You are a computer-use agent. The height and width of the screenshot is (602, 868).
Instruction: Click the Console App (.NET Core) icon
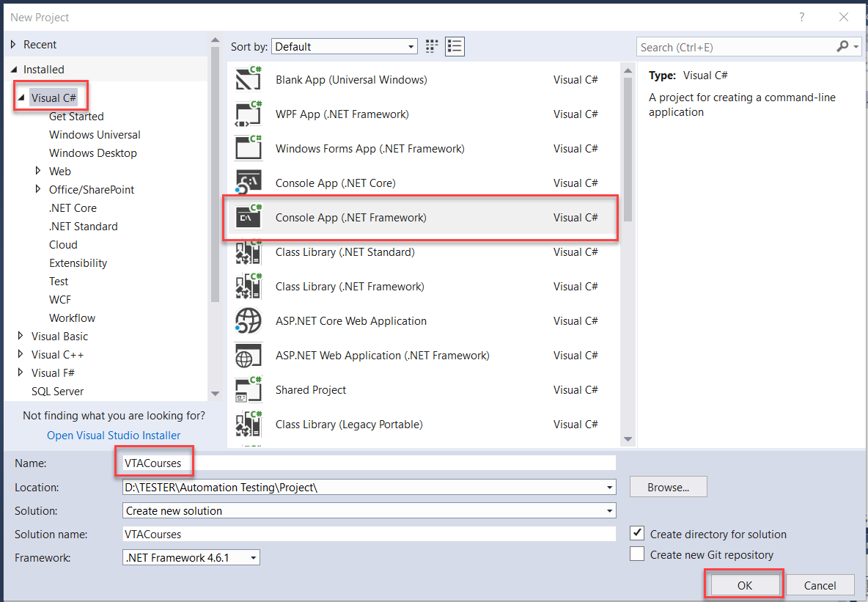click(249, 183)
